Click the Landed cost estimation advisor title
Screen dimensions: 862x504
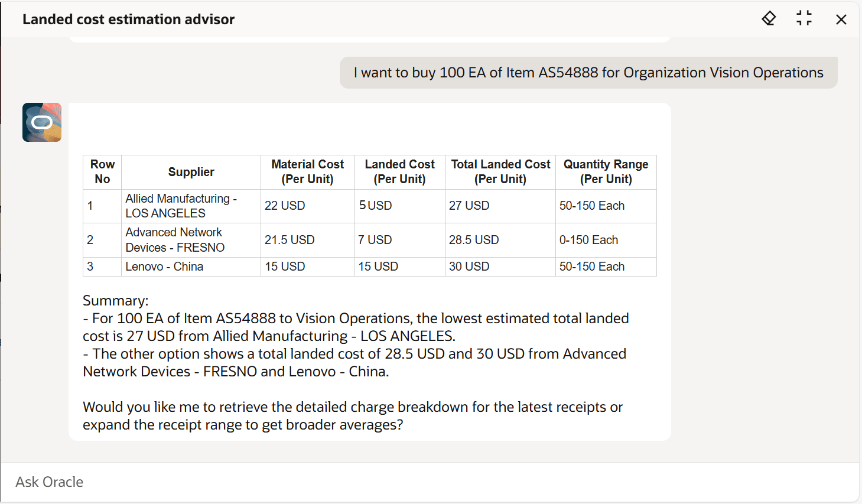128,19
